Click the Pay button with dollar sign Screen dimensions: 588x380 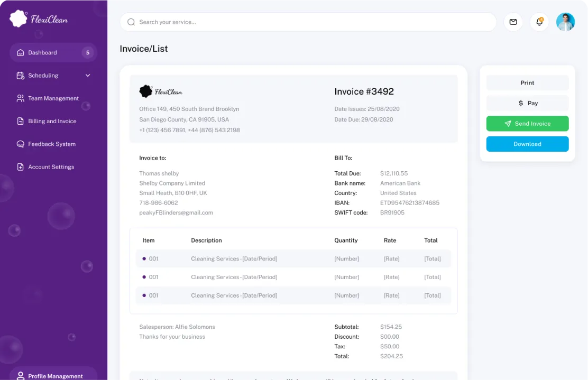click(527, 103)
